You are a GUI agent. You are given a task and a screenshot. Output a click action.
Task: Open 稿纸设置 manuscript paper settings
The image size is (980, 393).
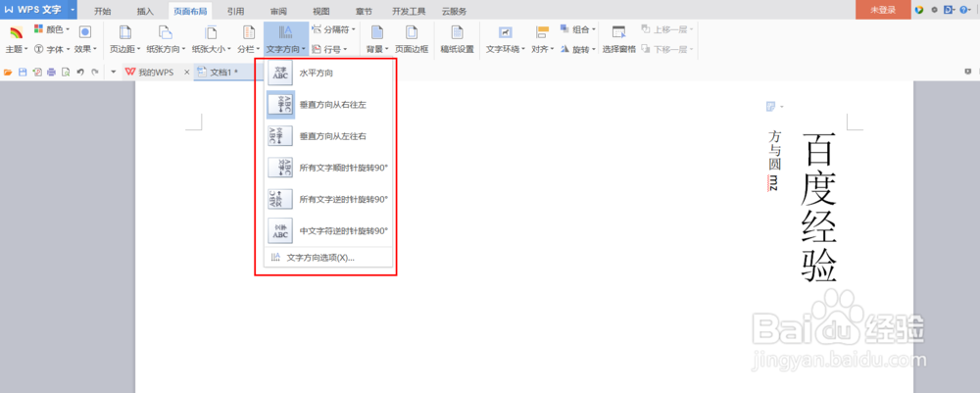[x=457, y=40]
